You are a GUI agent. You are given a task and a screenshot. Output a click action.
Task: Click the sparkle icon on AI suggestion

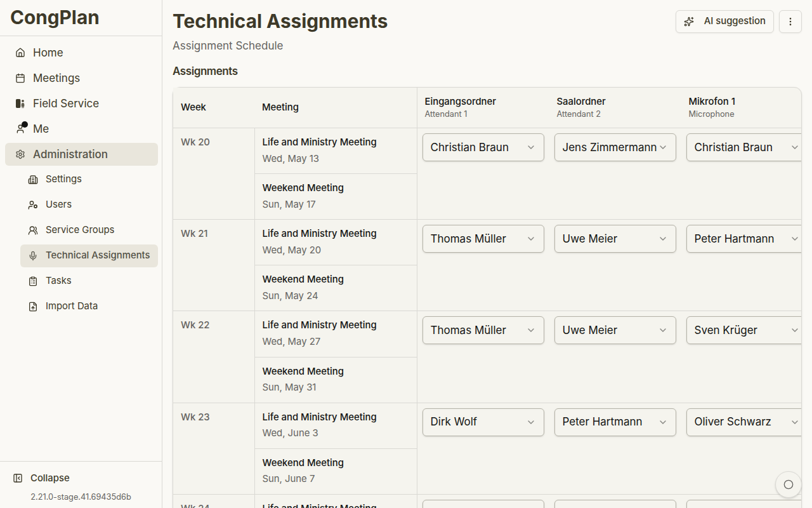pyautogui.click(x=689, y=22)
